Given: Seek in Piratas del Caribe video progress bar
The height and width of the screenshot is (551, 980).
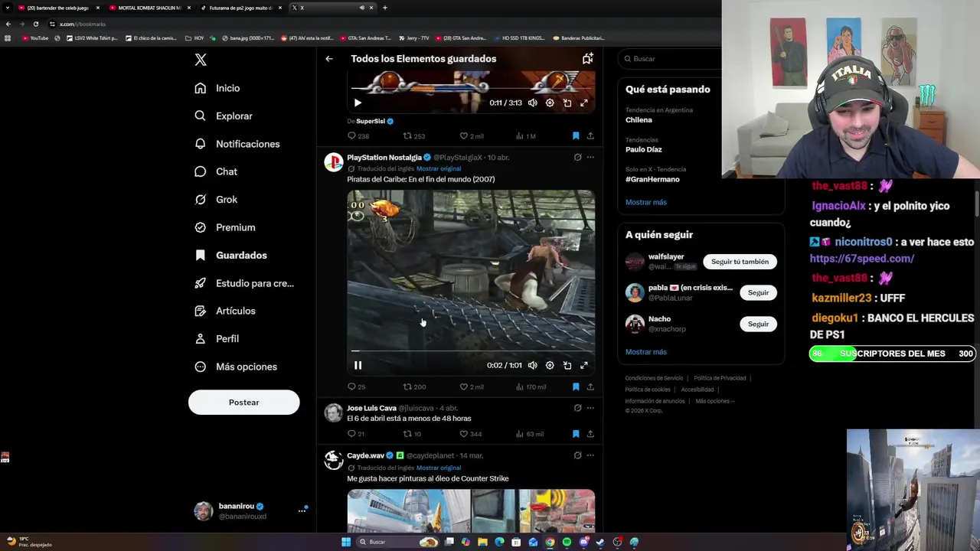Looking at the screenshot, I should (x=471, y=351).
